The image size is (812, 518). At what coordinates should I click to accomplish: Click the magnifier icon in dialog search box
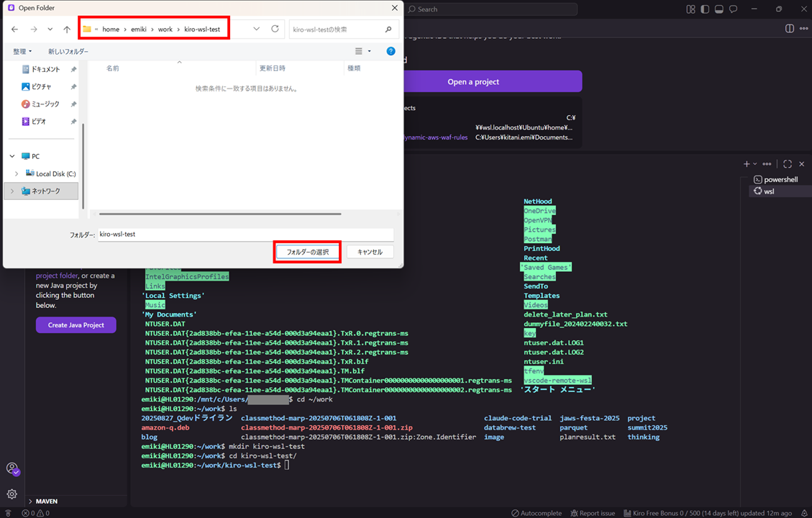pyautogui.click(x=388, y=29)
